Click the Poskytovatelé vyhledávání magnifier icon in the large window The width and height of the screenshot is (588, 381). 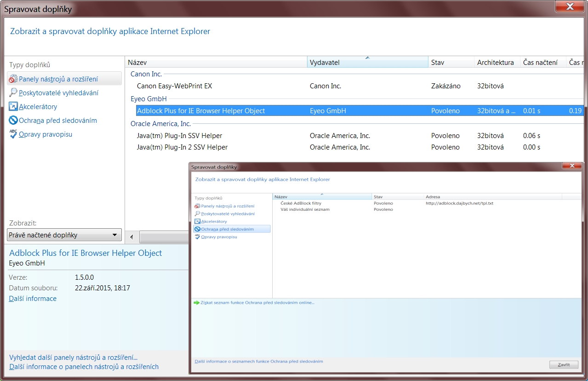[x=13, y=93]
